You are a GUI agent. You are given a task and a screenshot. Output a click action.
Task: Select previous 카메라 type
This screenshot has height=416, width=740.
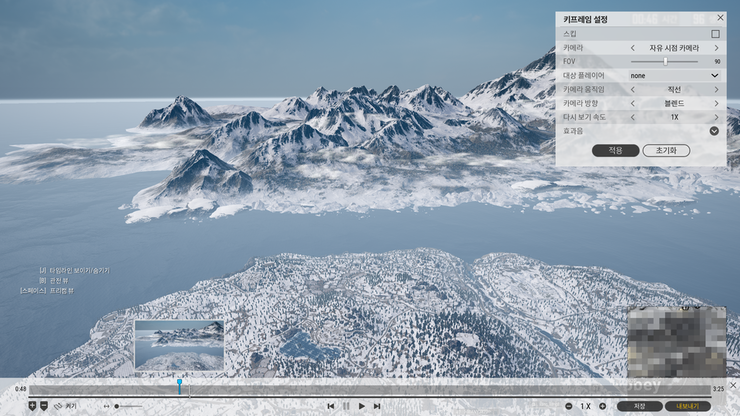coord(633,48)
